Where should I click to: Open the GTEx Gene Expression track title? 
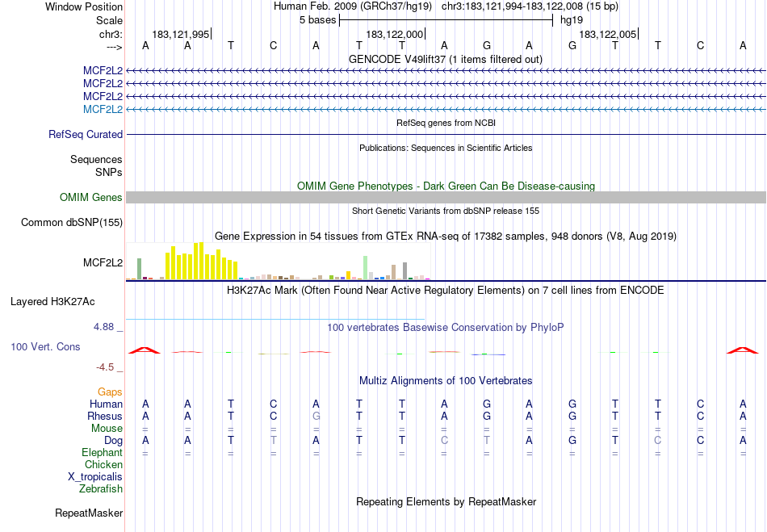(446, 237)
